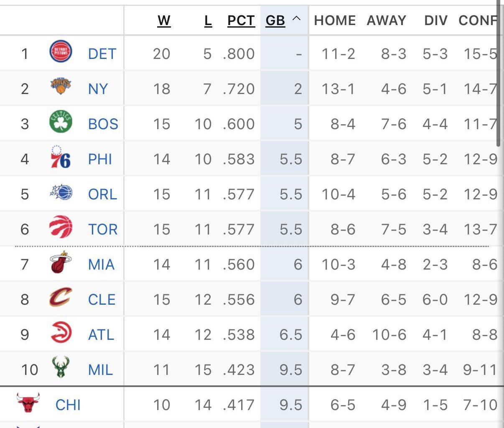Click the vertical scrollbar on the right
This screenshot has width=504, height=428.
point(498,75)
